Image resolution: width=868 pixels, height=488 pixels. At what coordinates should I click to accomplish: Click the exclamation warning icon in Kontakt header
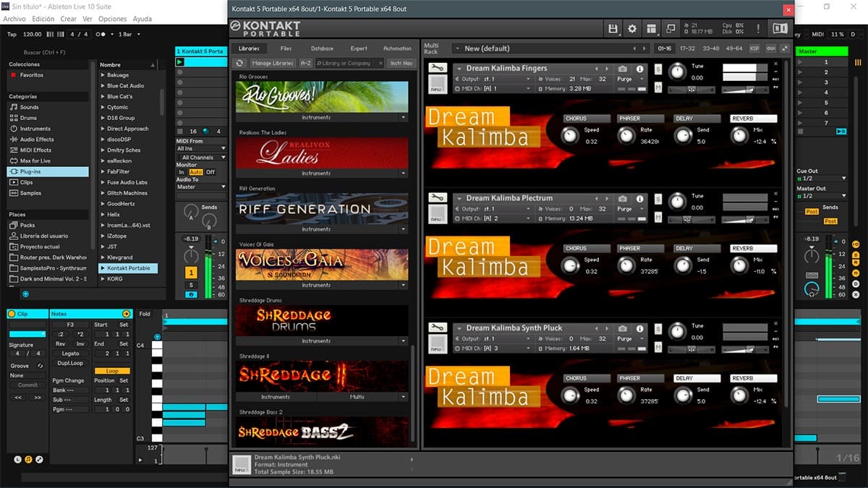coord(758,28)
